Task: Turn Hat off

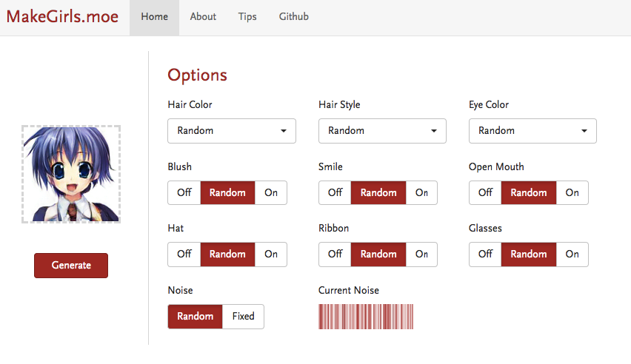Action: 184,254
